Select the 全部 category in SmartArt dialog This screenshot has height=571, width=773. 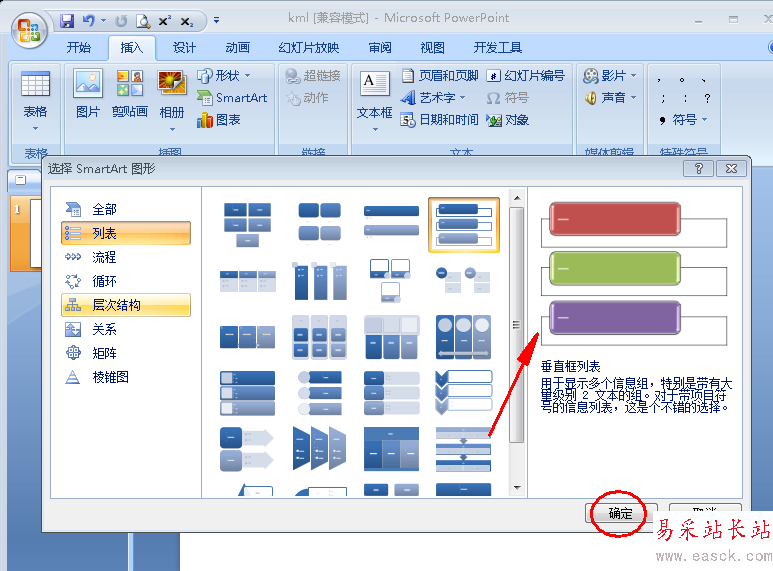126,209
